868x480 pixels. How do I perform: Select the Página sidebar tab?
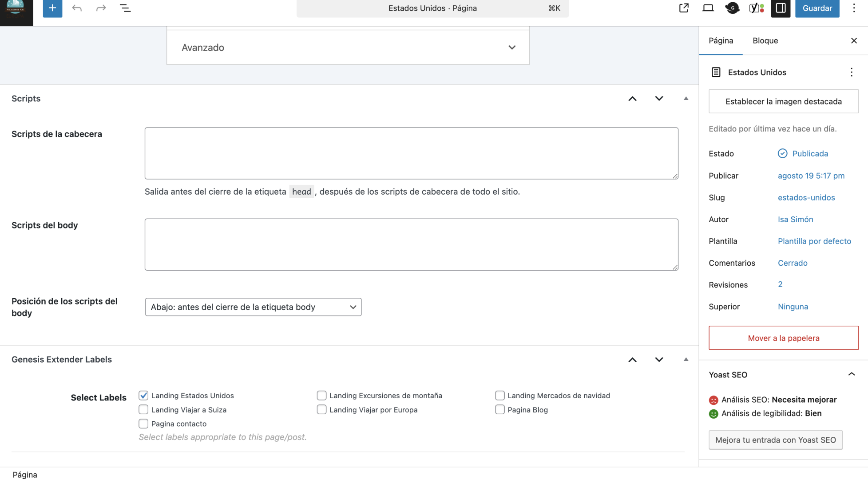[x=721, y=40]
